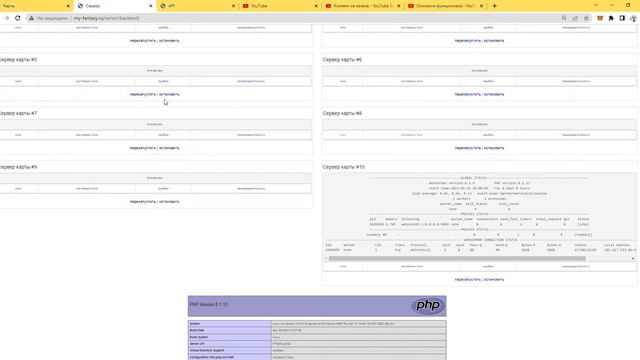Go forward in browser history

tap(7, 18)
